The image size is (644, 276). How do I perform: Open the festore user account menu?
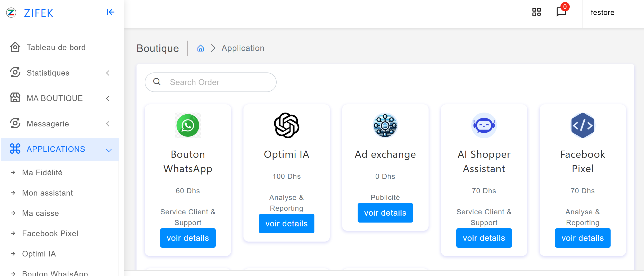(x=602, y=13)
